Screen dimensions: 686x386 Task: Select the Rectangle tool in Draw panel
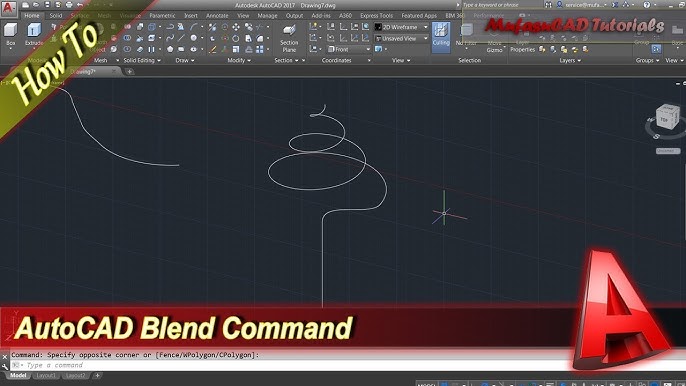tap(181, 49)
